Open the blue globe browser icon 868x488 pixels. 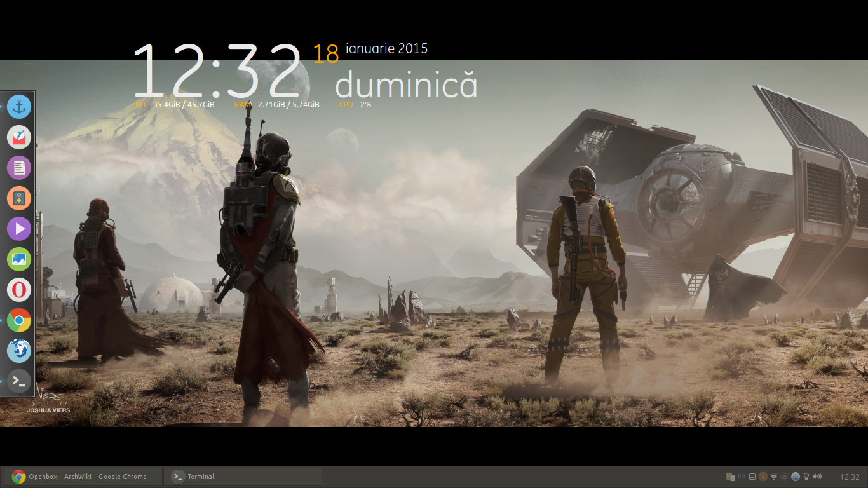click(19, 351)
